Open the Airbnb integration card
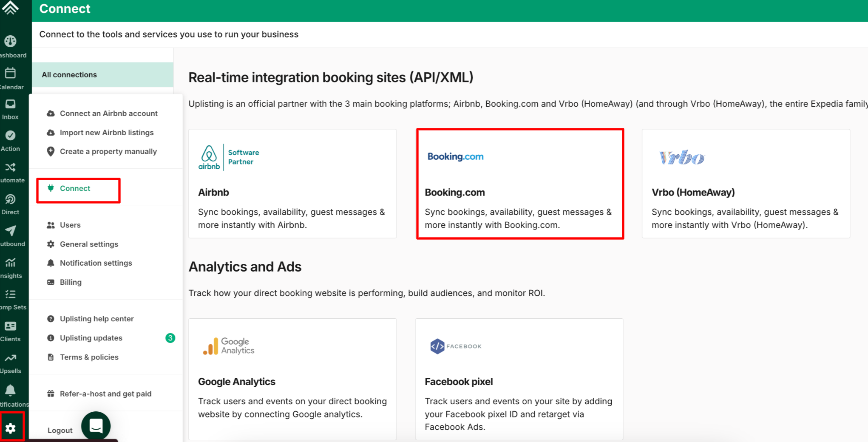The height and width of the screenshot is (442, 868). (292, 184)
